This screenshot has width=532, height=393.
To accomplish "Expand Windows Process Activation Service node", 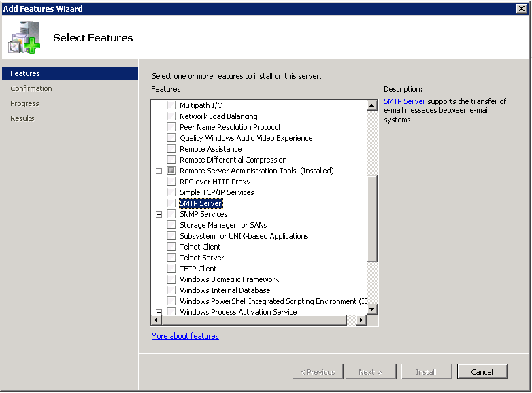I will point(159,312).
